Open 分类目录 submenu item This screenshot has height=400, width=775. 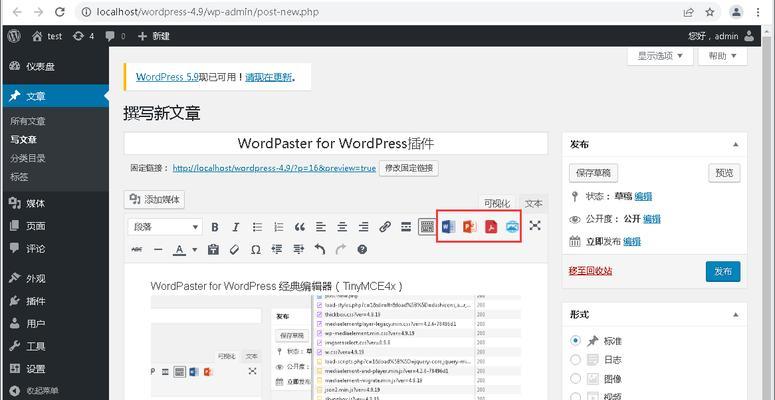28,158
